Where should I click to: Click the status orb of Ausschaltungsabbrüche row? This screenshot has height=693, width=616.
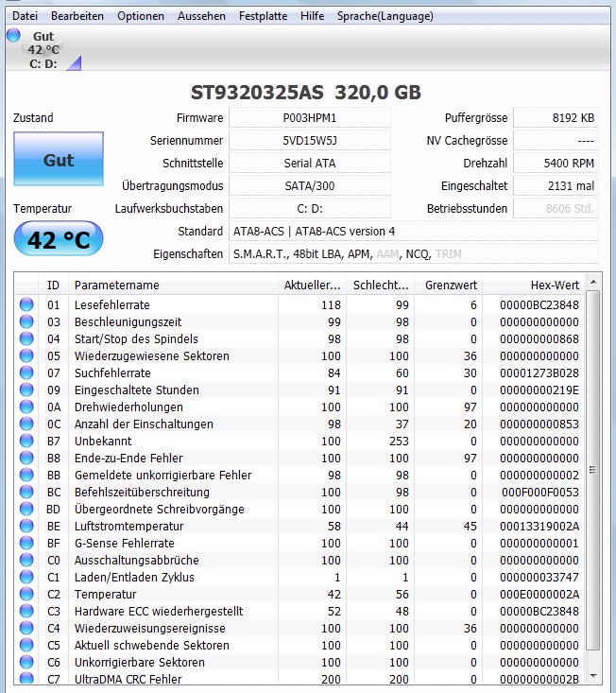[26, 560]
